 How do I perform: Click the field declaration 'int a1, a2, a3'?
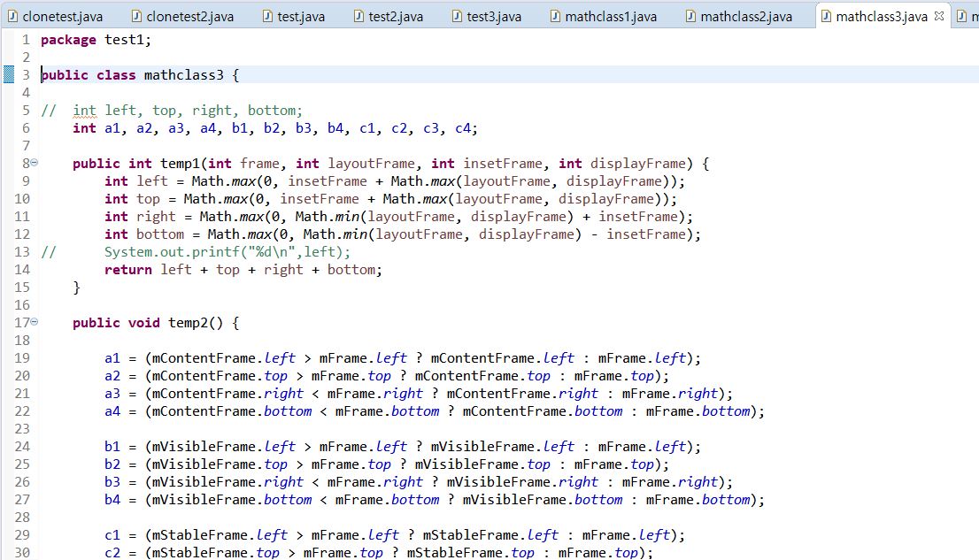click(275, 128)
